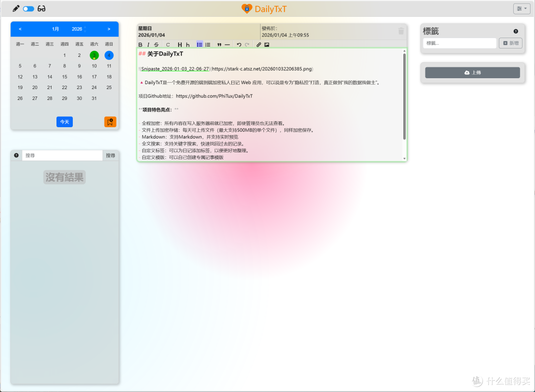Select January 4 highlighted in blue
This screenshot has height=392, width=535.
coord(109,55)
